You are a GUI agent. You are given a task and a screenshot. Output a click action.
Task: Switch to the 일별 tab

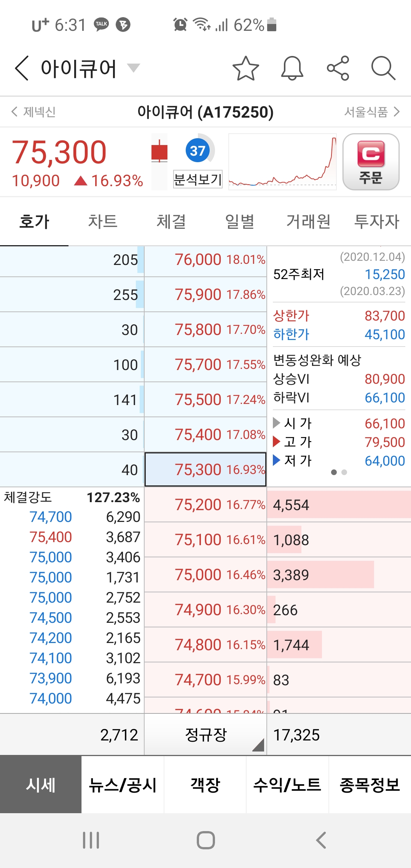[x=240, y=222]
